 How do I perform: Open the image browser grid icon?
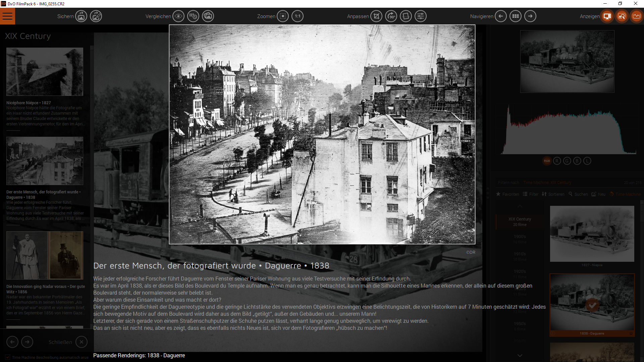516,16
